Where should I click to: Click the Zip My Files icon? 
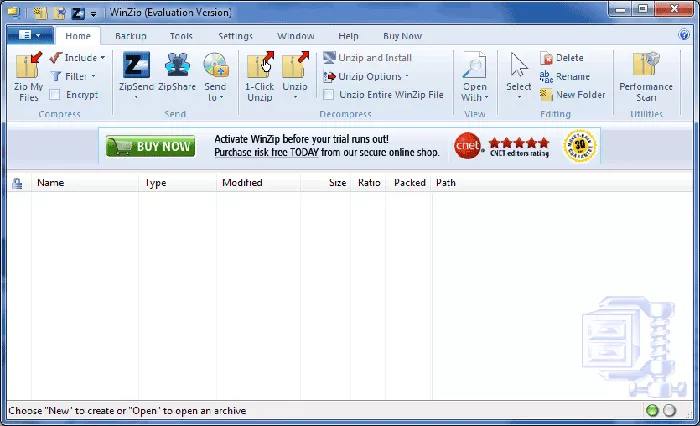tap(29, 65)
